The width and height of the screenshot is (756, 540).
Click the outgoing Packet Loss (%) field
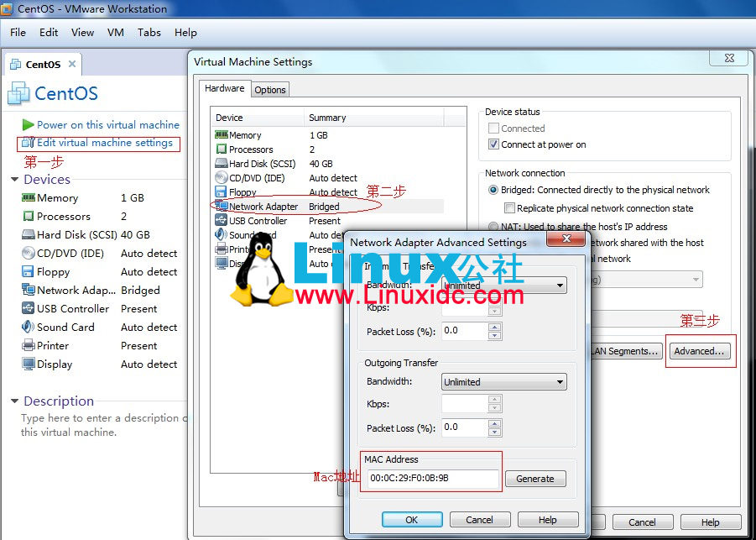pyautogui.click(x=466, y=427)
